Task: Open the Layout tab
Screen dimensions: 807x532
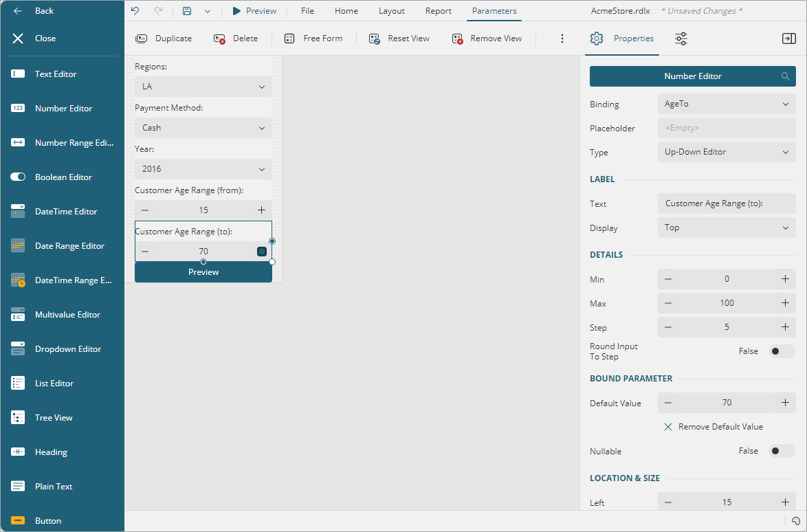Action: pyautogui.click(x=392, y=11)
